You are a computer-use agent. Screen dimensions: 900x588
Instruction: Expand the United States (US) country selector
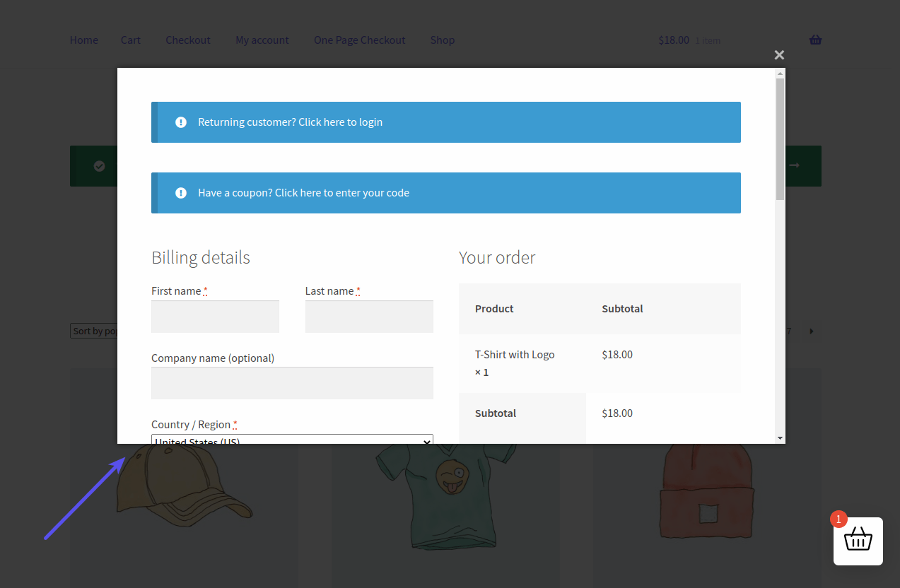[291, 441]
